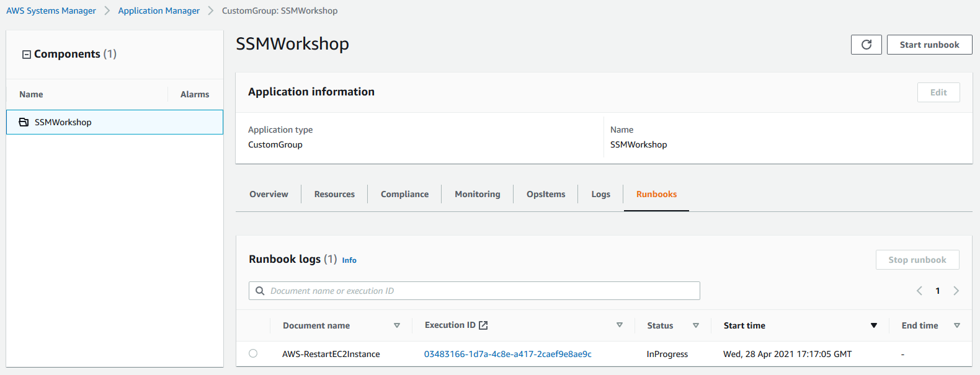Open Execution ID external link icon
The height and width of the screenshot is (375, 980).
(x=484, y=325)
